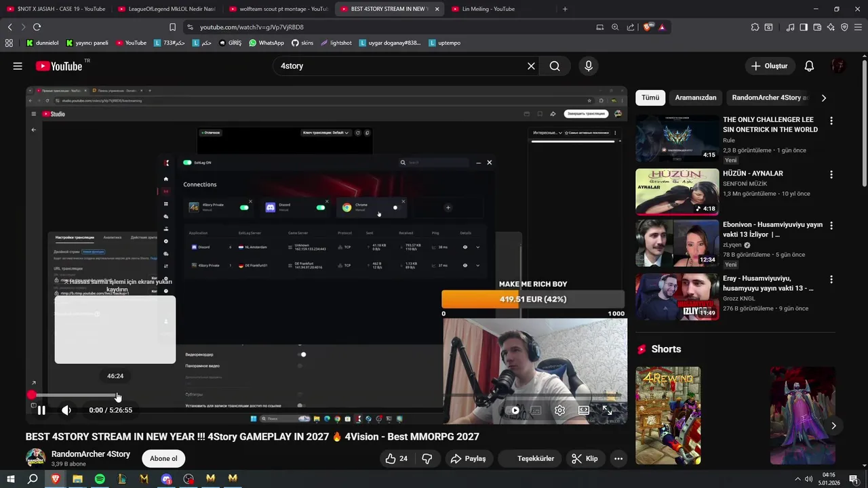Open the WhatsApp bookmark

(267, 43)
